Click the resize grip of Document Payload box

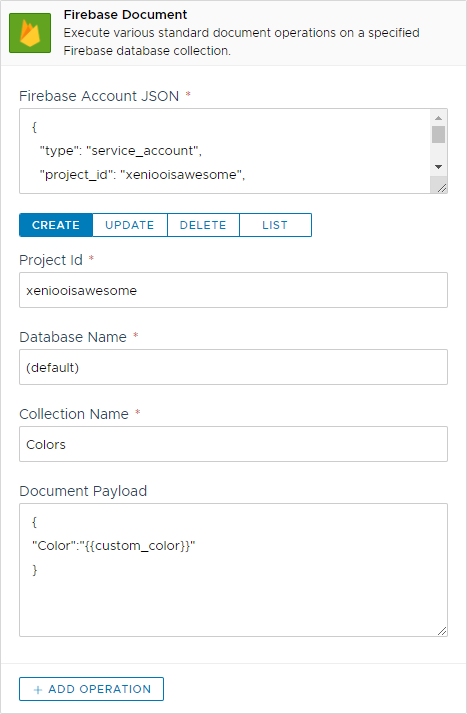point(442,631)
